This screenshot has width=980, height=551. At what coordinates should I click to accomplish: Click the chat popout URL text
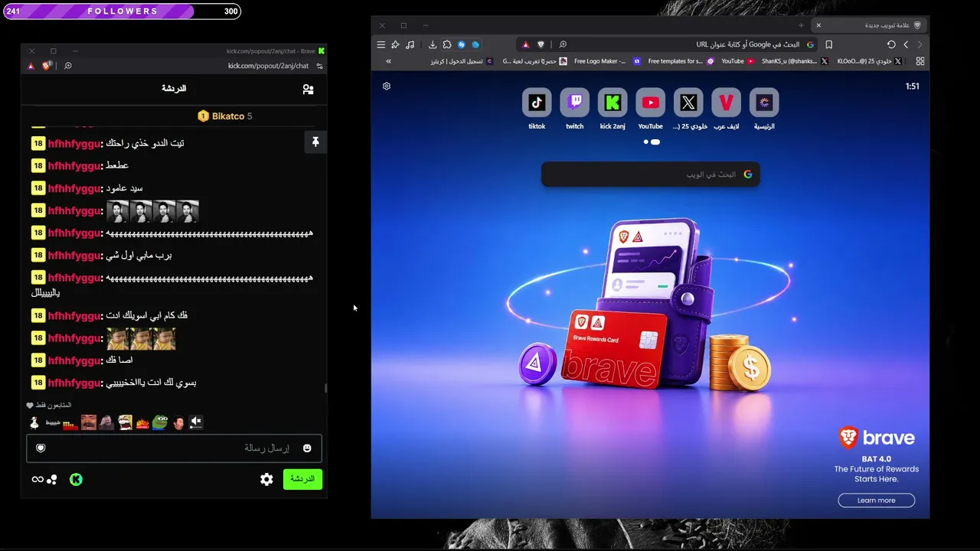pyautogui.click(x=268, y=66)
